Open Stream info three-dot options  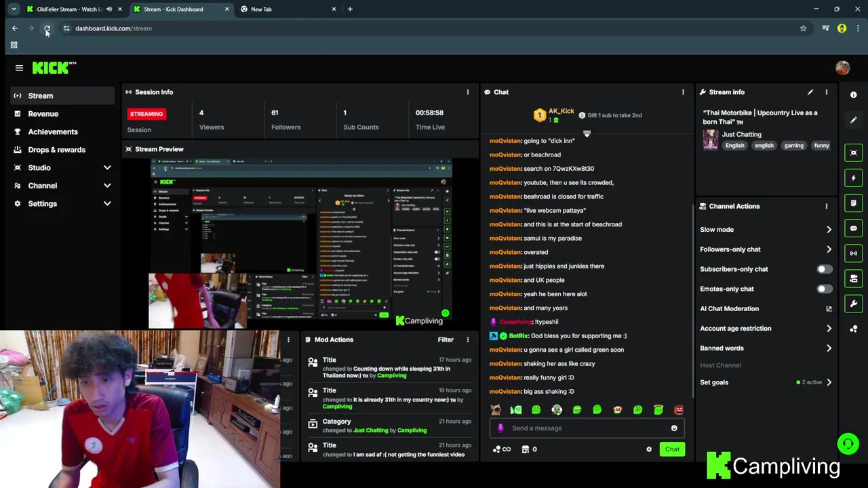click(x=826, y=92)
